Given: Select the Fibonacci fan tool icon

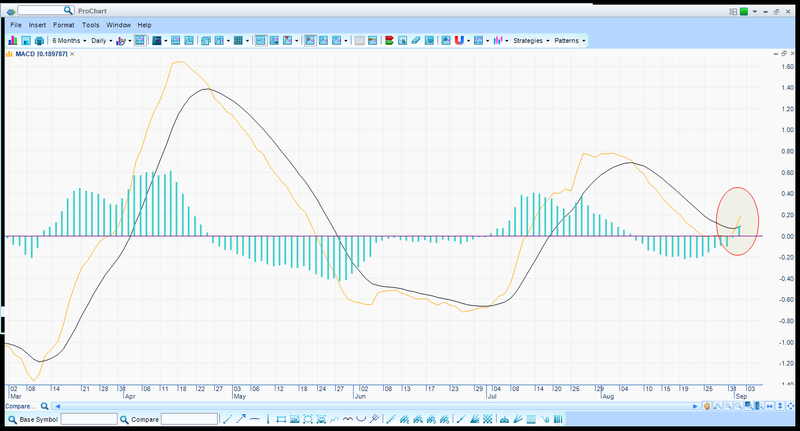Looking at the screenshot, I should click(518, 419).
